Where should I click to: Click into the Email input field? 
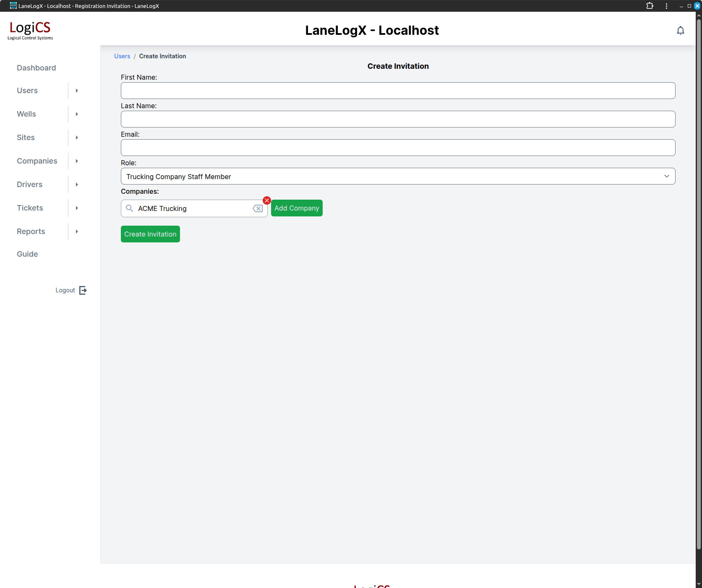point(398,148)
